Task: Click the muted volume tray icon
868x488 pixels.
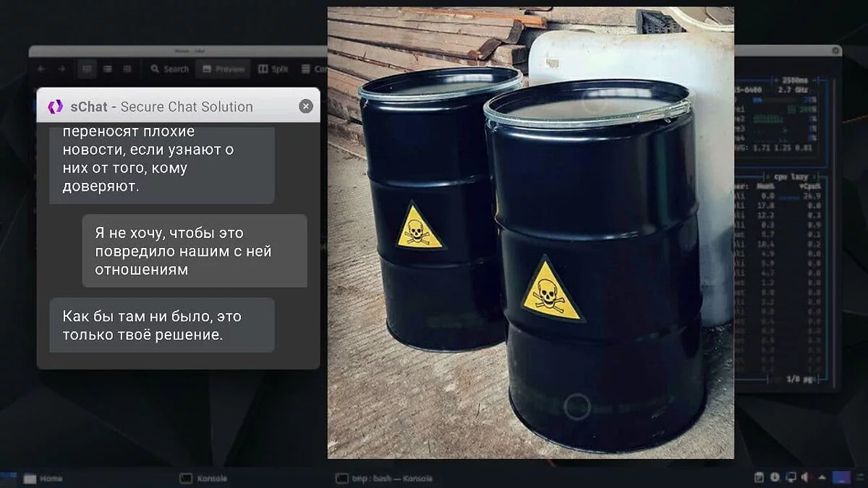Action: click(807, 477)
